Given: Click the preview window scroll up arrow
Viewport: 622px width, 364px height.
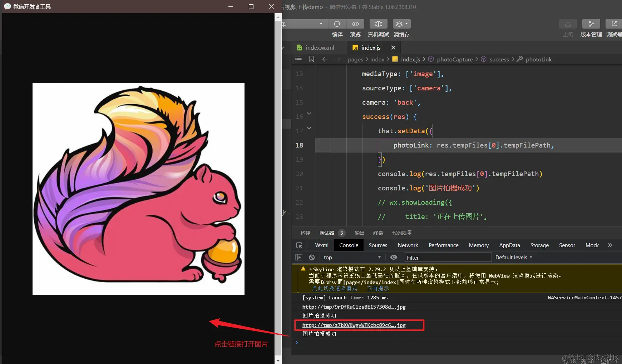Looking at the screenshot, I should (x=278, y=17).
